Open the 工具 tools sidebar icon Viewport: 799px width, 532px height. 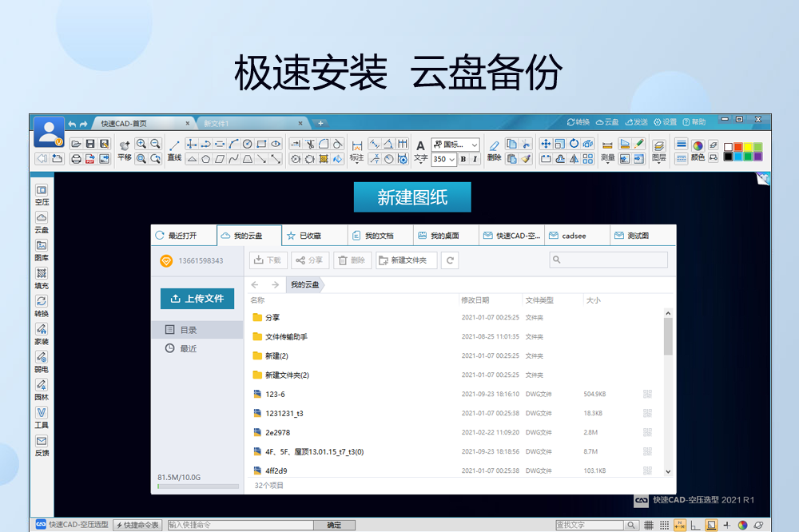pos(42,418)
